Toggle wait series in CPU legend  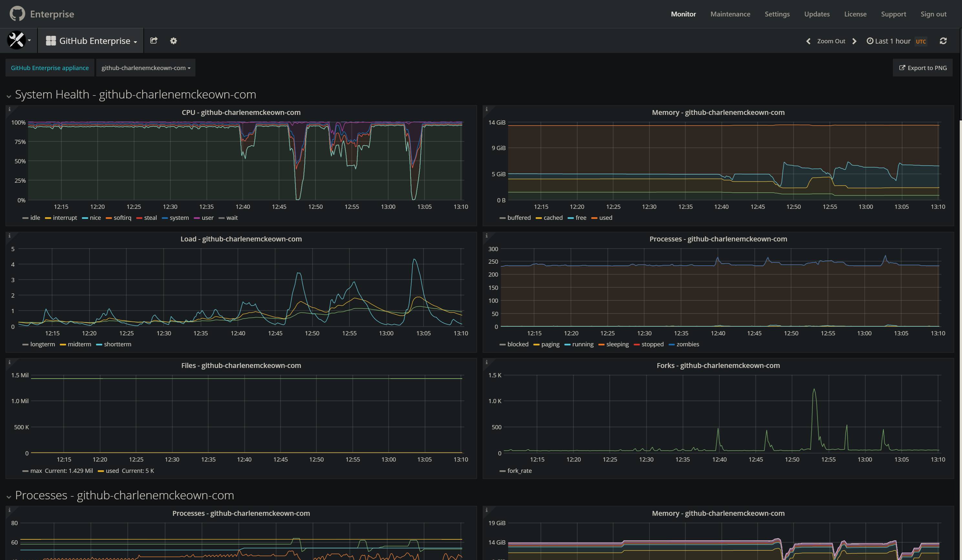tap(232, 218)
